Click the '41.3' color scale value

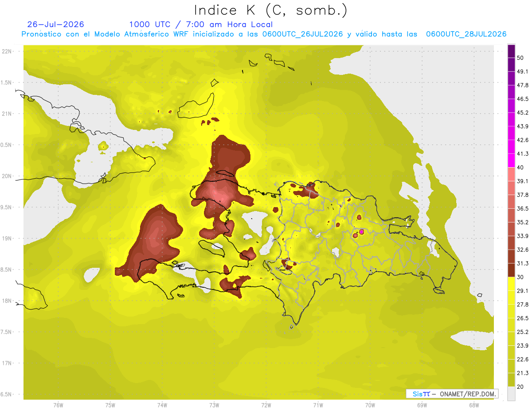tap(523, 154)
